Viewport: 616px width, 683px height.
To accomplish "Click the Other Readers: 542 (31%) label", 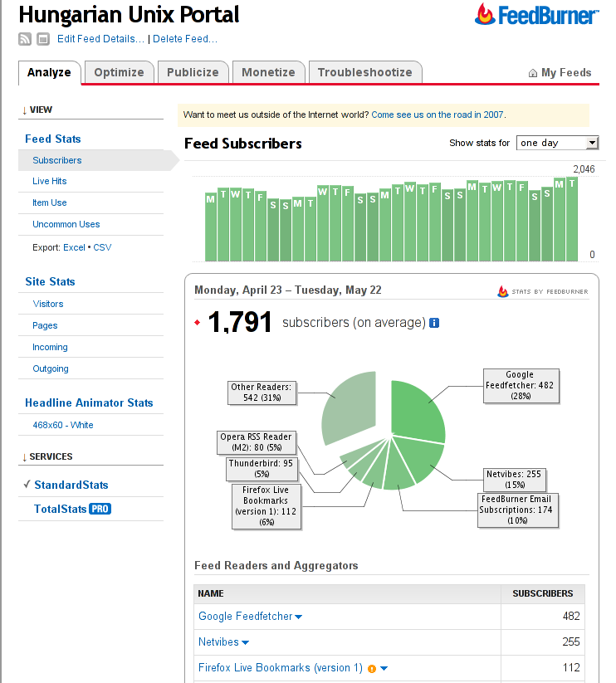I will (262, 393).
